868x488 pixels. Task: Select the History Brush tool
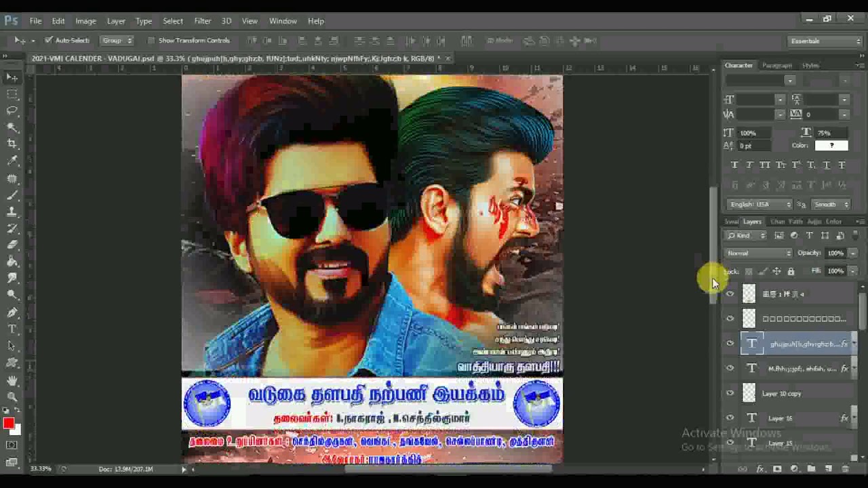pyautogui.click(x=12, y=228)
